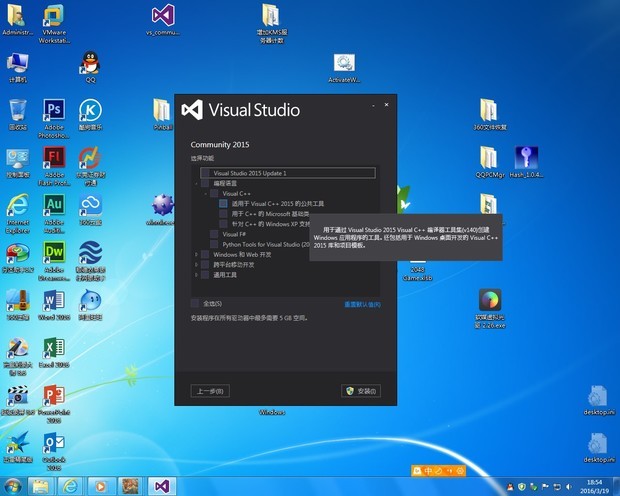Minimize the Visual Studio installer window
This screenshot has height=496, width=620.
[373, 105]
